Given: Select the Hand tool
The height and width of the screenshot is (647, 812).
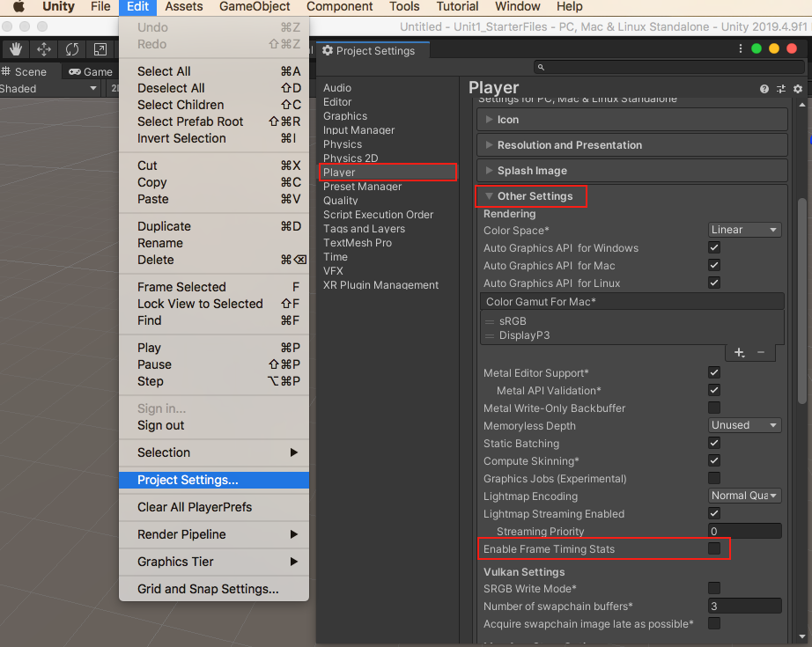Looking at the screenshot, I should 15,49.
